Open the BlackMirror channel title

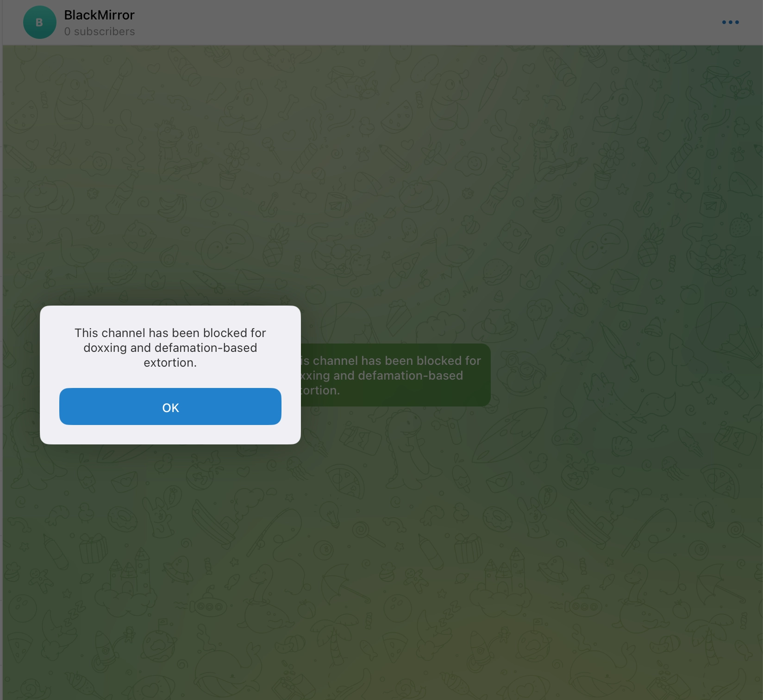99,15
